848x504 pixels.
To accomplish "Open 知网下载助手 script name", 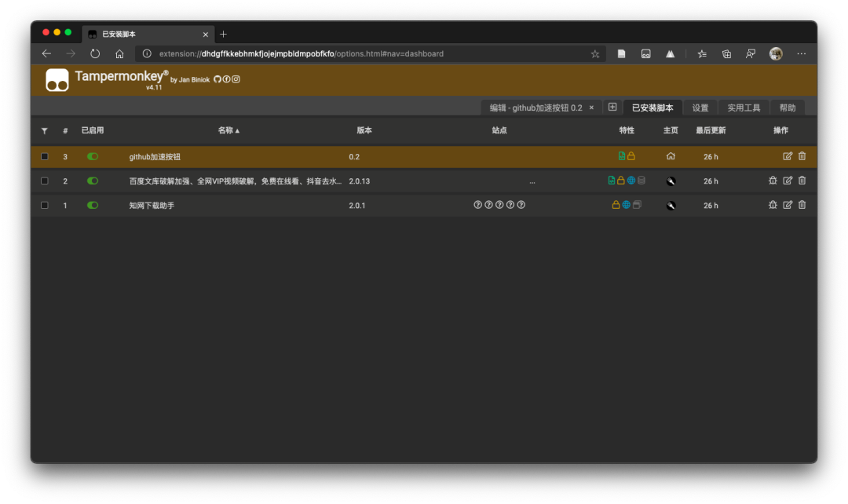I will pyautogui.click(x=152, y=206).
